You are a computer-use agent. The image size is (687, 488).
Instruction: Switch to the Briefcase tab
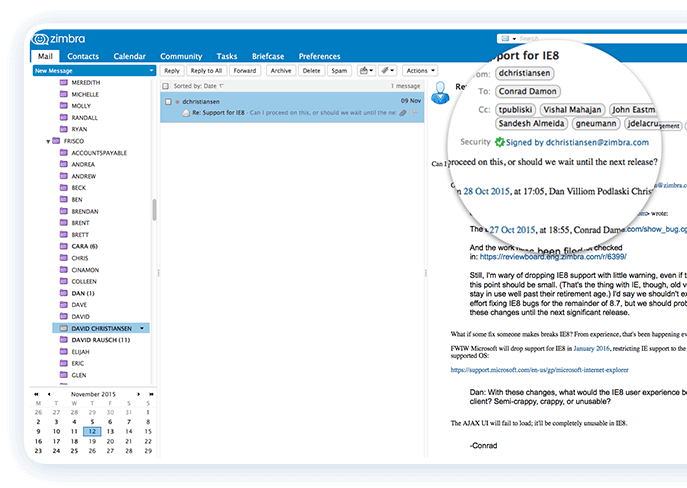click(268, 56)
